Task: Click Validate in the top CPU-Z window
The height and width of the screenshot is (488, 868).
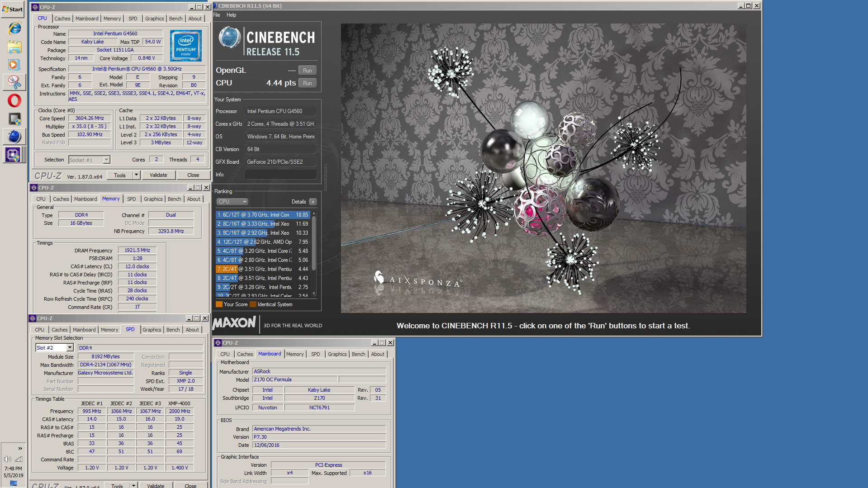Action: (x=158, y=175)
